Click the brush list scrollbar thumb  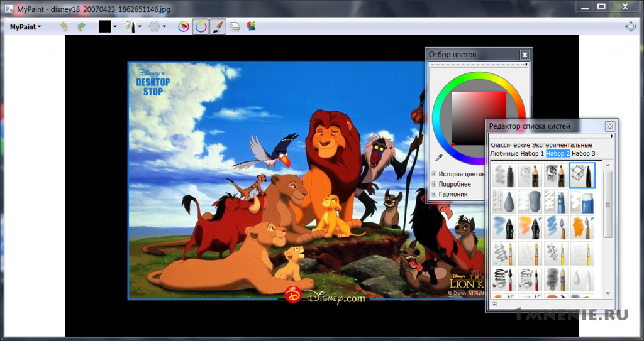[608, 204]
